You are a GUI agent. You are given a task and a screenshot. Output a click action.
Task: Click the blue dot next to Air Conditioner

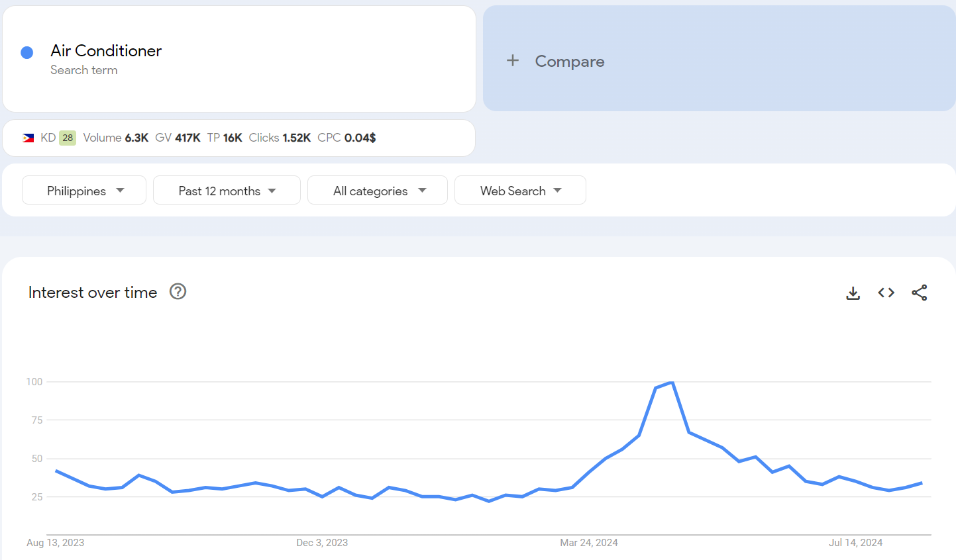point(27,53)
